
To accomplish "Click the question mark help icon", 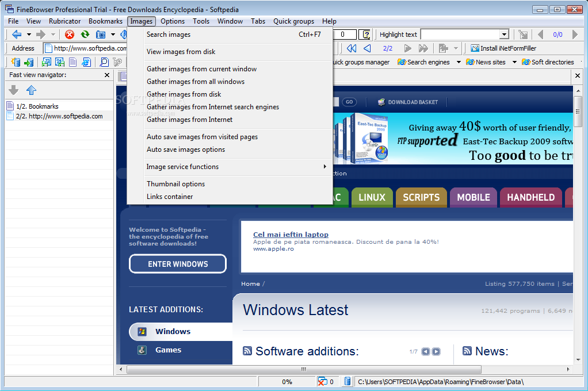I will (x=365, y=35).
